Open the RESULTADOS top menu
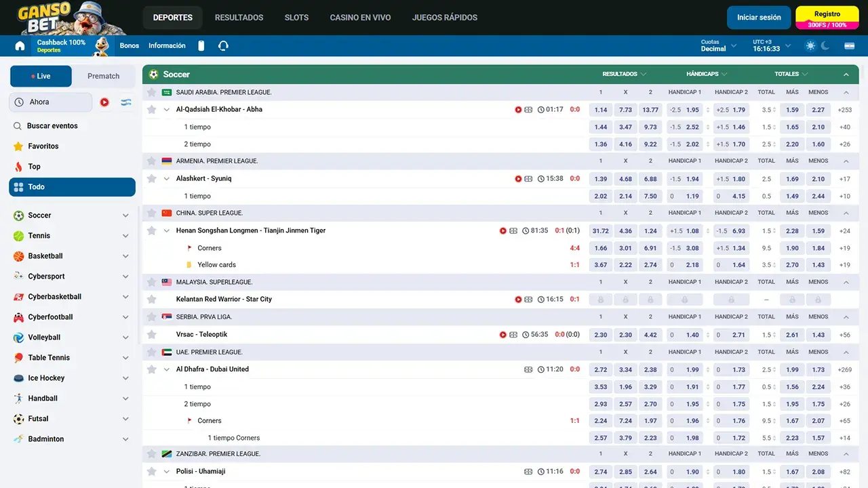Image resolution: width=868 pixels, height=488 pixels. pos(239,18)
